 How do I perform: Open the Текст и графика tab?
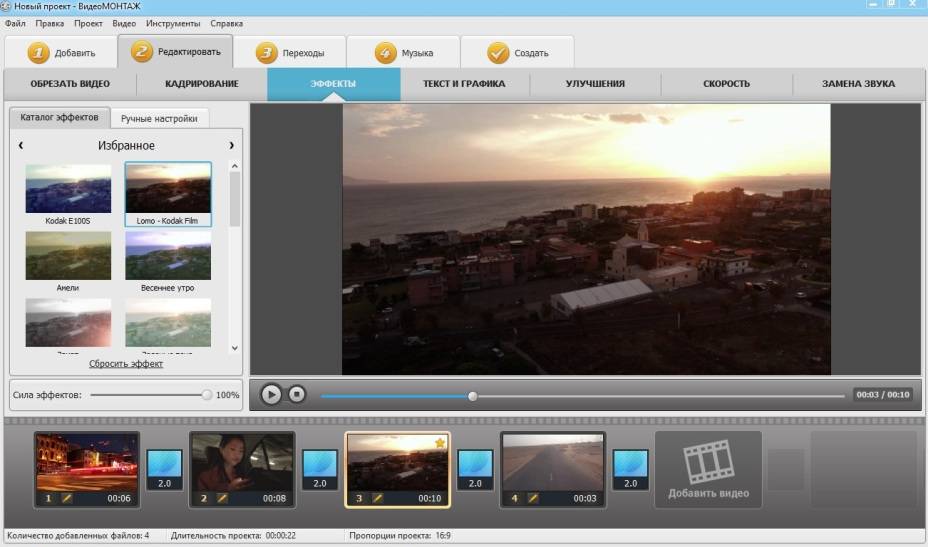click(x=464, y=84)
